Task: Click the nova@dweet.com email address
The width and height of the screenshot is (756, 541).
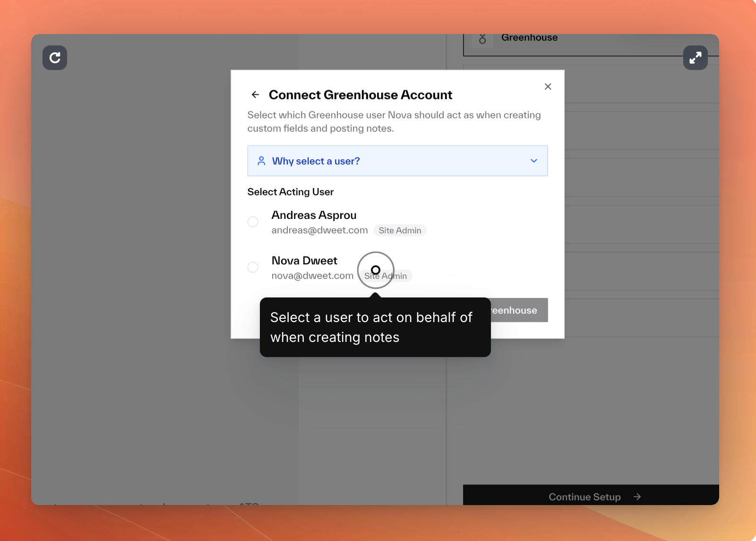Action: [x=312, y=276]
